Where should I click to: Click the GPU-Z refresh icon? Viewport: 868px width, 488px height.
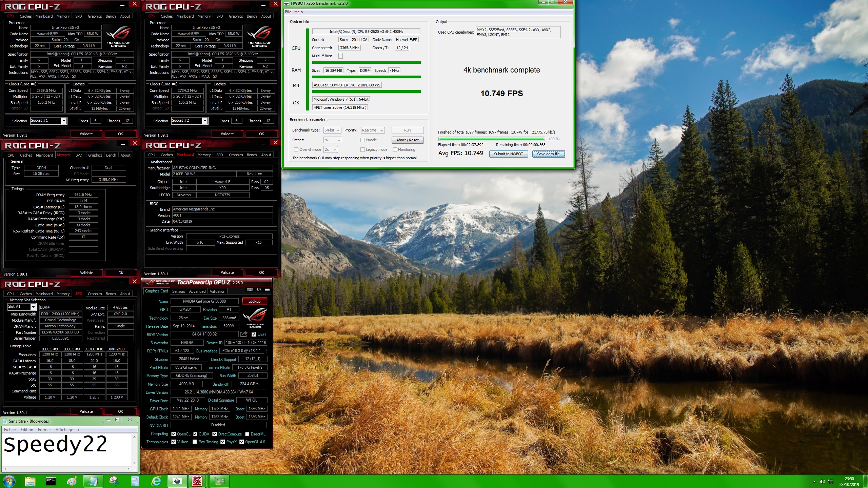[259, 289]
